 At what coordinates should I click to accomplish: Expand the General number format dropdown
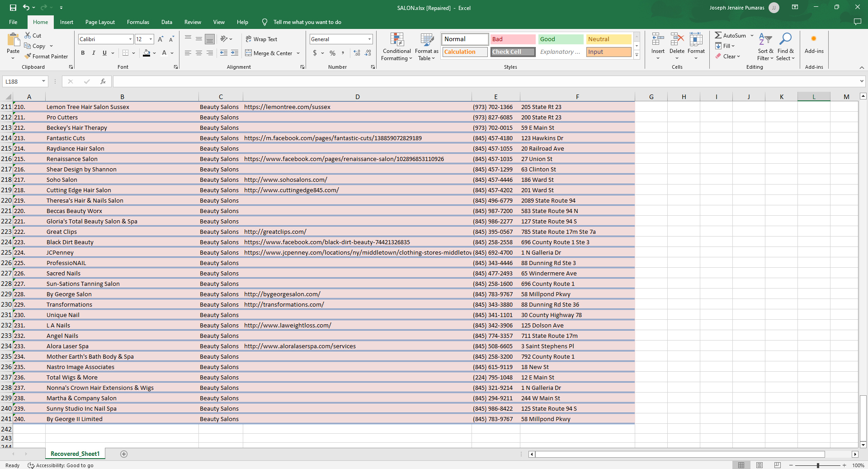pyautogui.click(x=369, y=39)
